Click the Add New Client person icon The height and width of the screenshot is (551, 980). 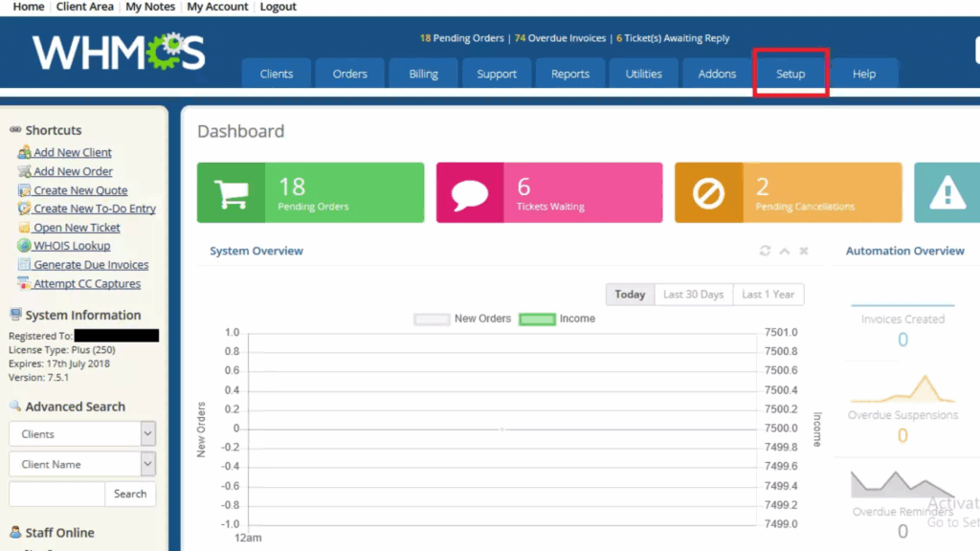(24, 152)
